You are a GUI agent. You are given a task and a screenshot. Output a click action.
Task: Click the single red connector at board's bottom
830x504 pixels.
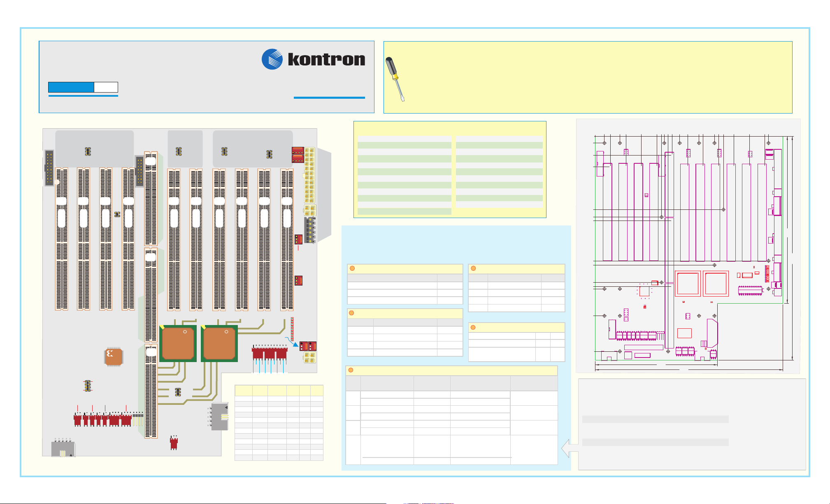coord(174,443)
